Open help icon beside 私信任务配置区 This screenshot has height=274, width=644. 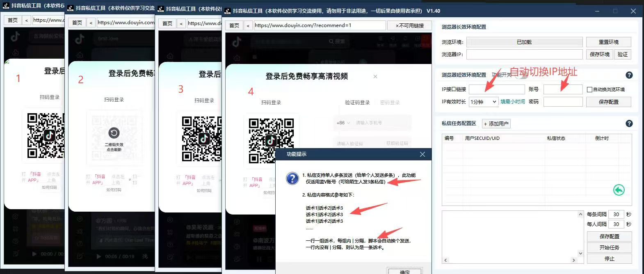pos(629,123)
